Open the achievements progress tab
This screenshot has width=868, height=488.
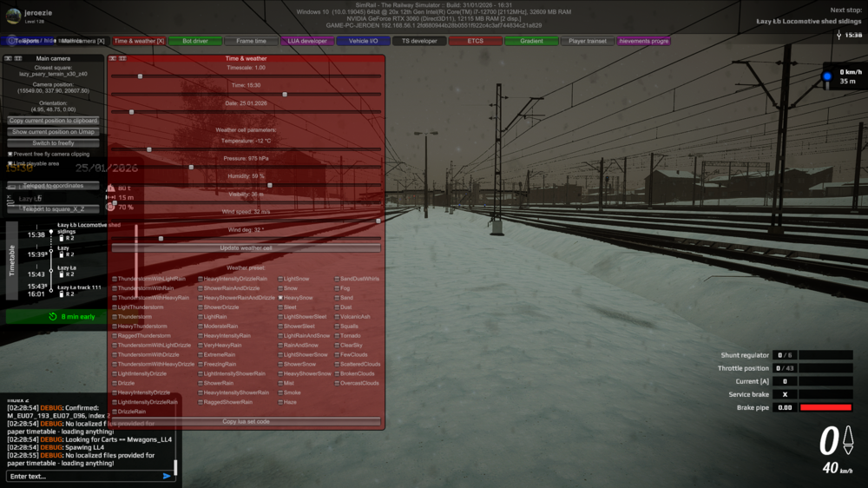[x=643, y=41]
